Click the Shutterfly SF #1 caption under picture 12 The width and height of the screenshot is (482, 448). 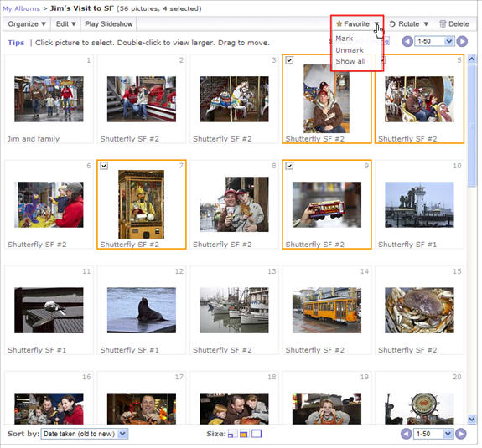pos(129,350)
